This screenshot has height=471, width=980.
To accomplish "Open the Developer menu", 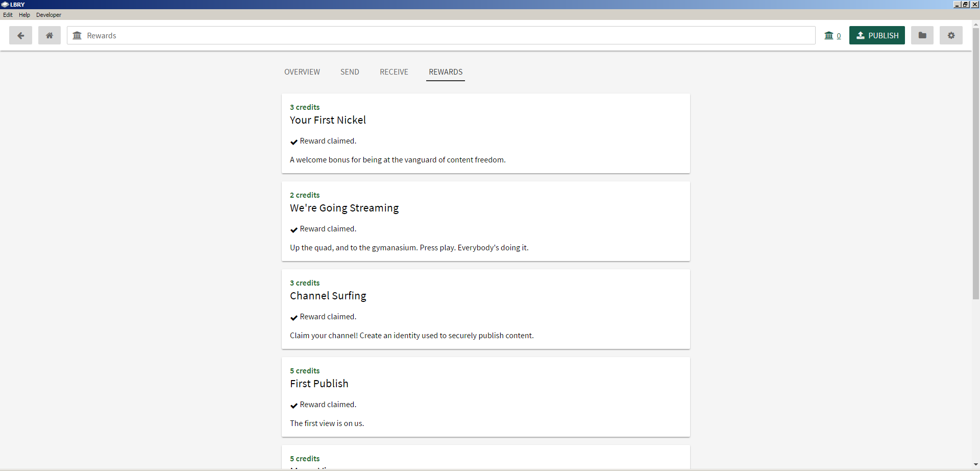I will 48,15.
